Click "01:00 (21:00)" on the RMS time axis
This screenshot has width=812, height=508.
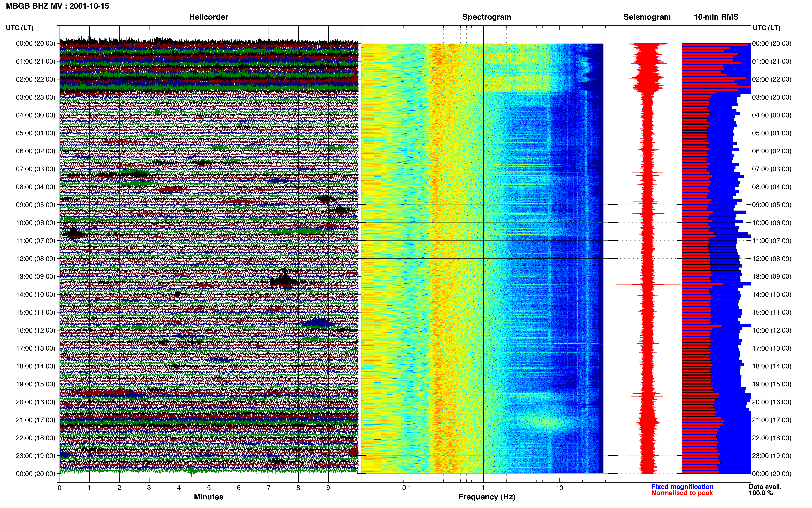pos(771,61)
